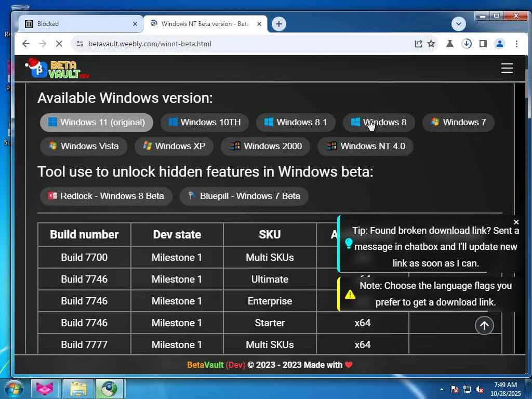Select Windows XP version
532x399 pixels.
(174, 146)
